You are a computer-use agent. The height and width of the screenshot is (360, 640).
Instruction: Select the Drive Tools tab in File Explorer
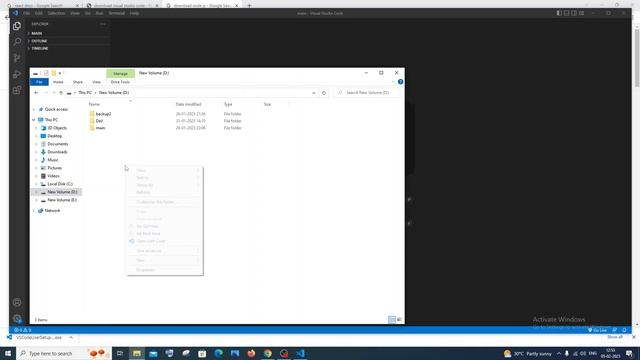[120, 82]
